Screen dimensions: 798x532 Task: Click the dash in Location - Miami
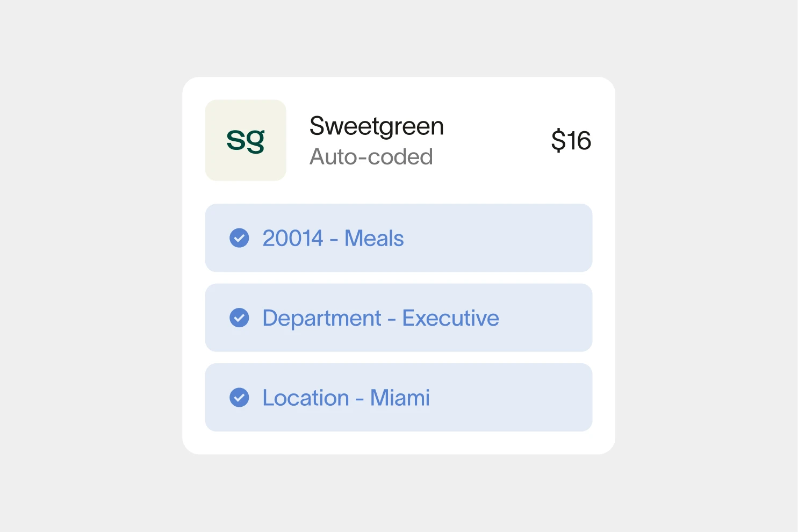(x=360, y=399)
